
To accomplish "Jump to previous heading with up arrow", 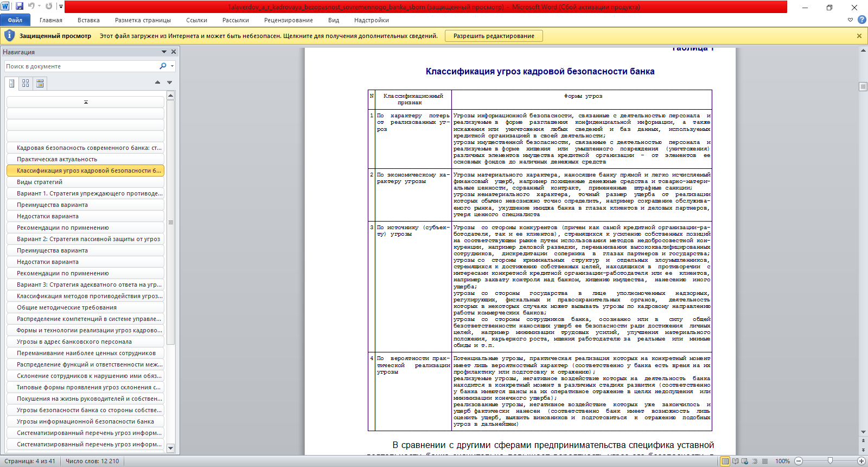I will pyautogui.click(x=157, y=83).
